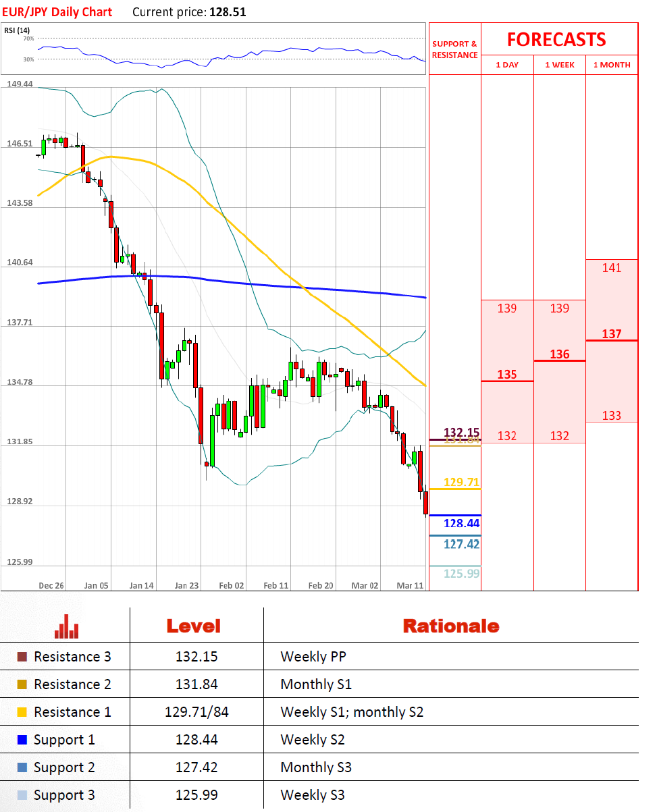Viewport: 657px width, 812px height.
Task: Click the red bar chart icon in table header
Action: click(67, 626)
